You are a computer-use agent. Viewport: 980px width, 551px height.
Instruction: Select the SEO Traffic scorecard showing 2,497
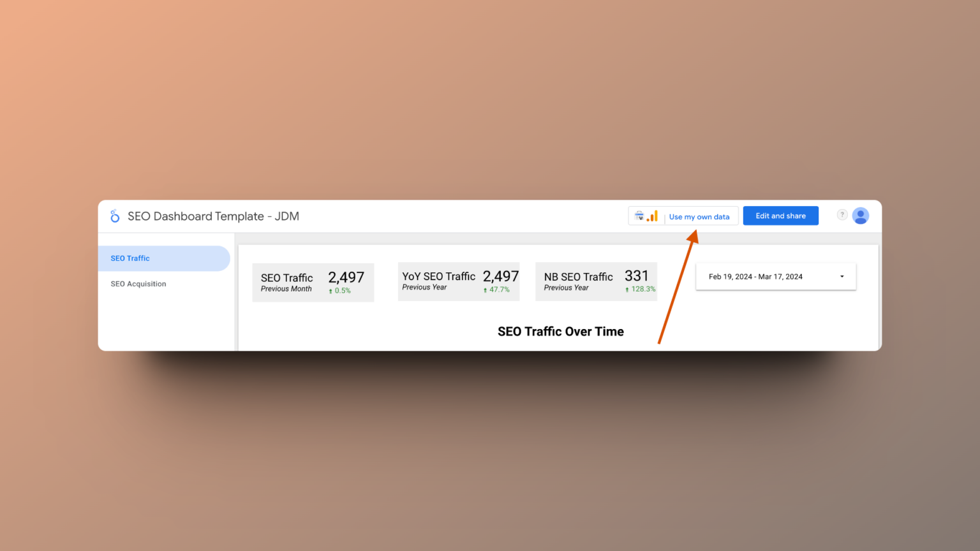tap(313, 282)
